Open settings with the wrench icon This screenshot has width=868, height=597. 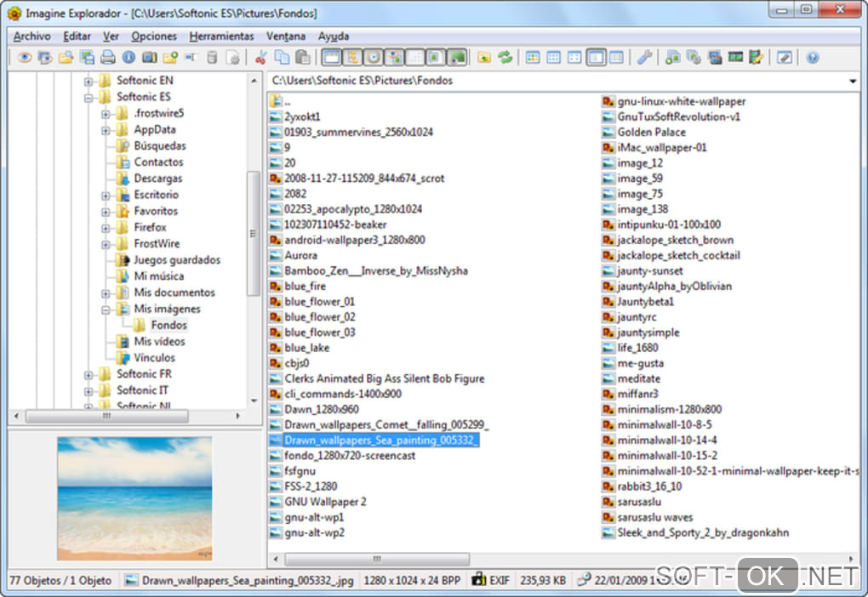[x=644, y=58]
